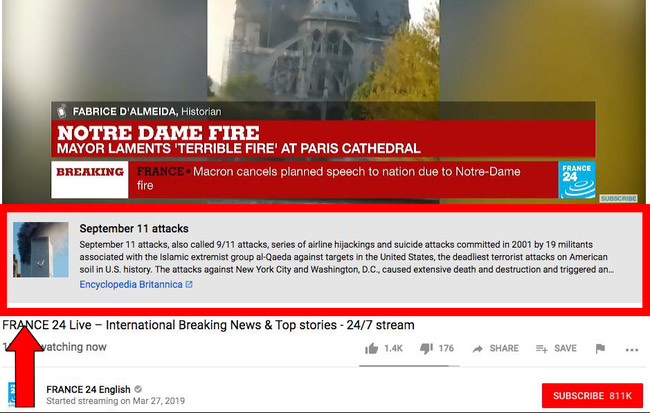The height and width of the screenshot is (413, 650).
Task: Click the external link icon beside Encyclopedia Britannica
Action: coord(189,284)
